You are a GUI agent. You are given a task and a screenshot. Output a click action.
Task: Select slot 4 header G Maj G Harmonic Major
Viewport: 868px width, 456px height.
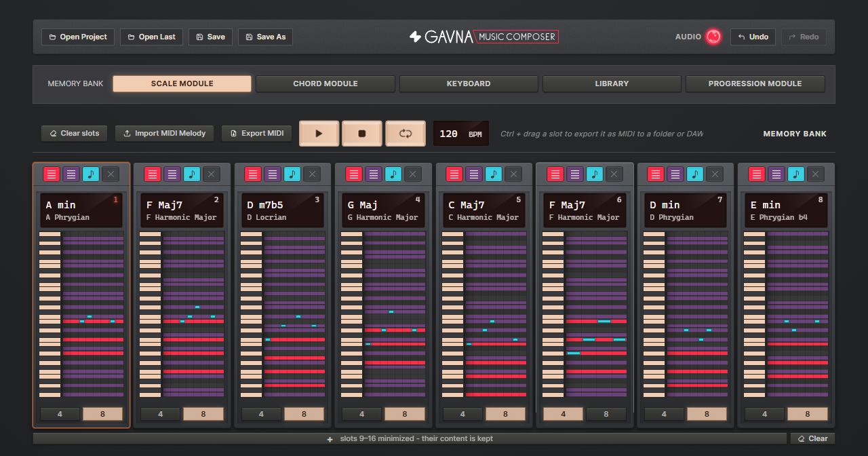click(x=384, y=210)
